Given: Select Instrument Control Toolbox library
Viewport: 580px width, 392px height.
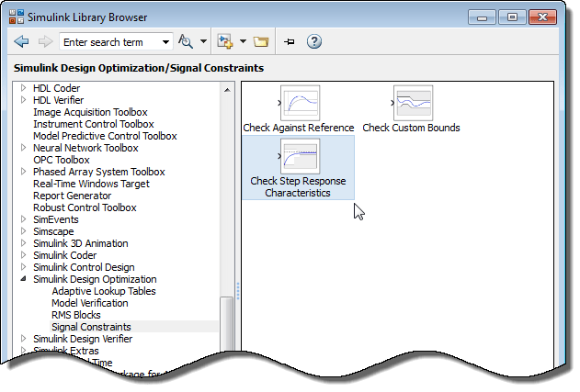Looking at the screenshot, I should [93, 124].
